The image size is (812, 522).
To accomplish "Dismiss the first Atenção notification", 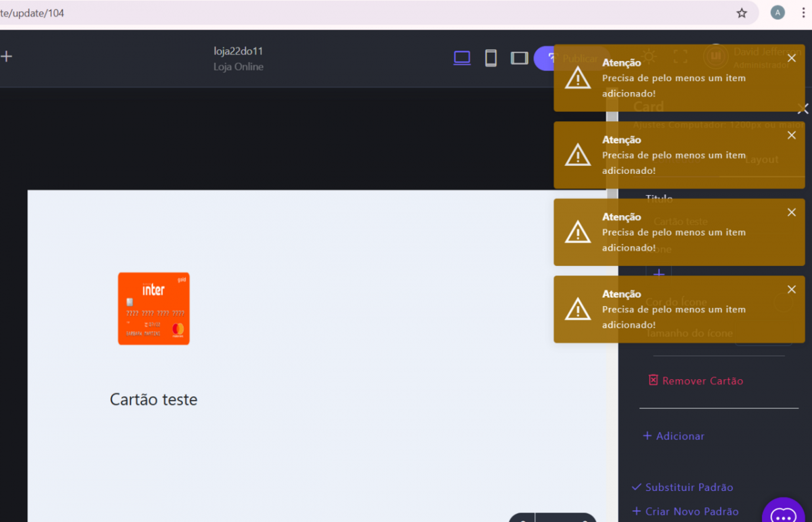I will 792,58.
